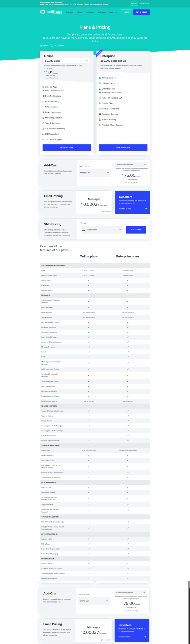Open the 50,000 users plan dropdown
190x644 pixels.
[67, 61]
